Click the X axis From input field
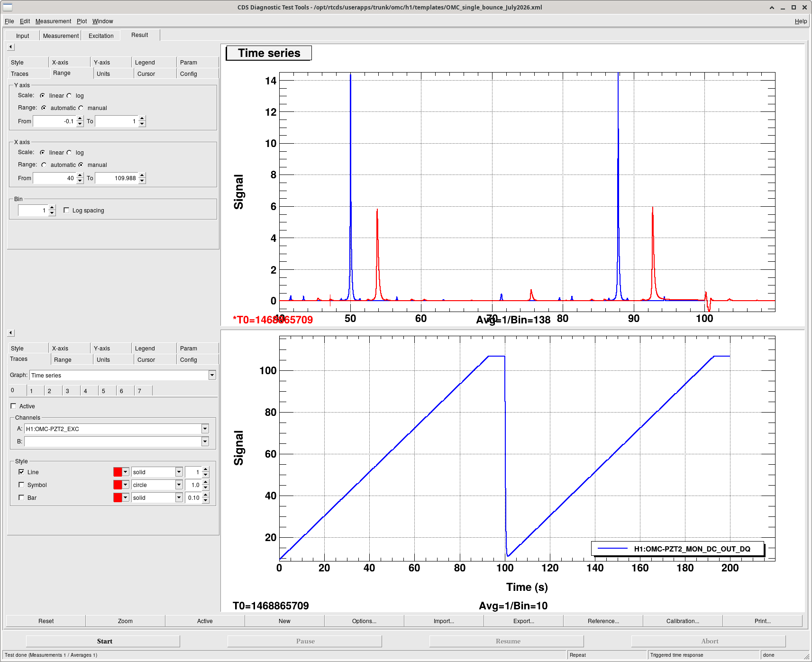Image resolution: width=812 pixels, height=662 pixels. click(55, 178)
